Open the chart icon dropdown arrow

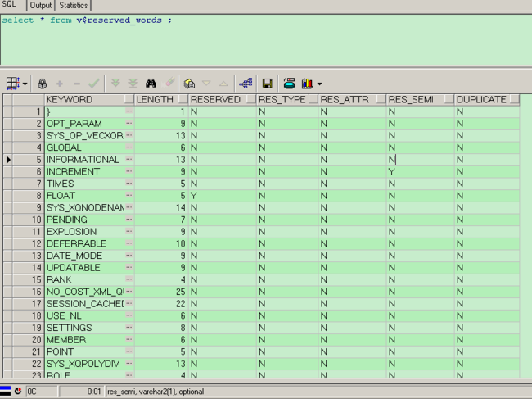tap(319, 84)
